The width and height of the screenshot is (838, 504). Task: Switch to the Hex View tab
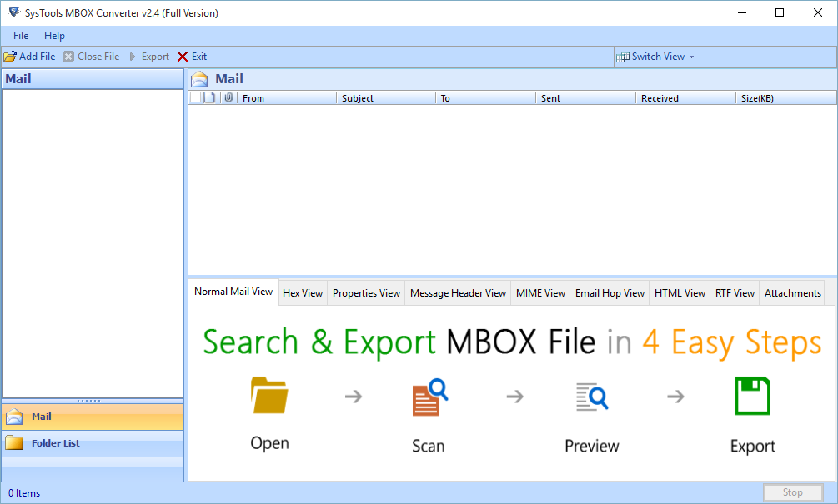pyautogui.click(x=303, y=292)
